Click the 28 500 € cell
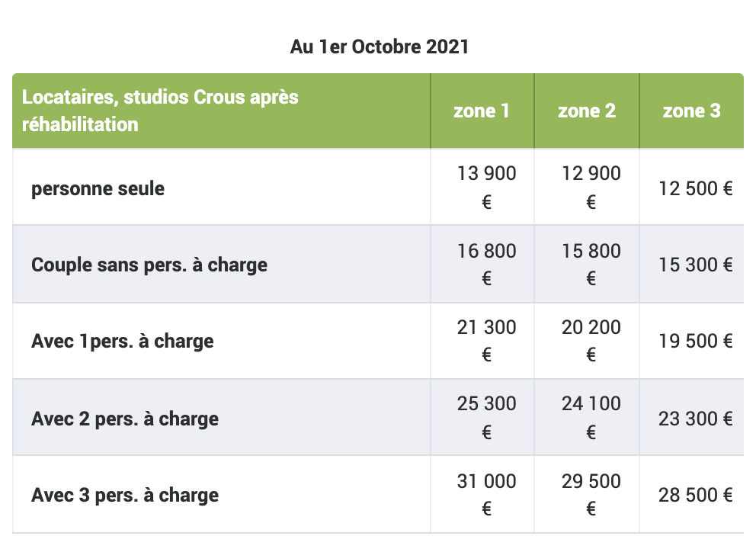The height and width of the screenshot is (552, 756). pyautogui.click(x=695, y=495)
